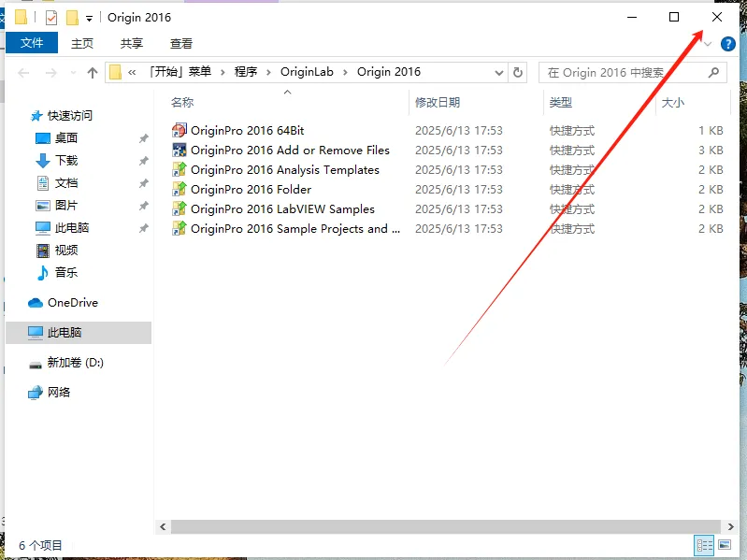The height and width of the screenshot is (560, 747).
Task: Switch to large icons view
Action: click(x=725, y=544)
